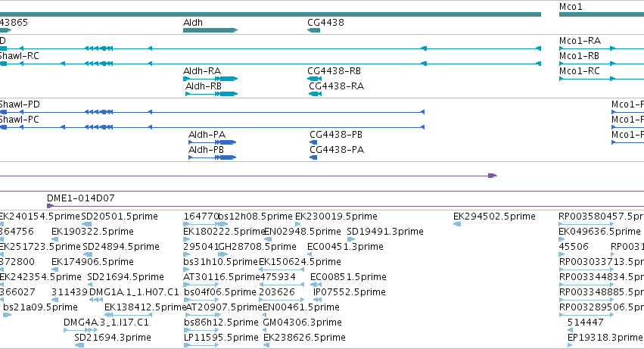Select the CG4438-RA transcript
644x349 pixels.
pos(315,94)
